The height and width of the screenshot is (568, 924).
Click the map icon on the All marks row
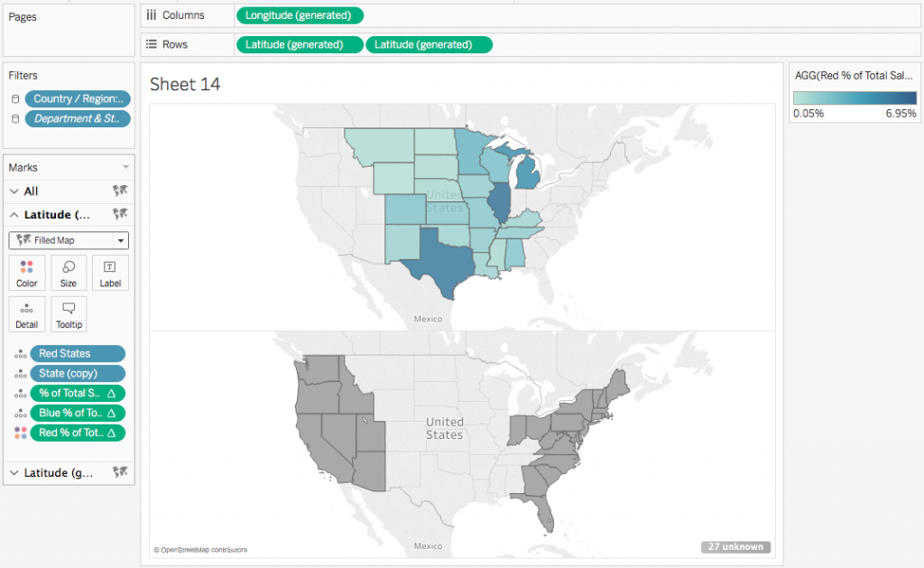119,191
